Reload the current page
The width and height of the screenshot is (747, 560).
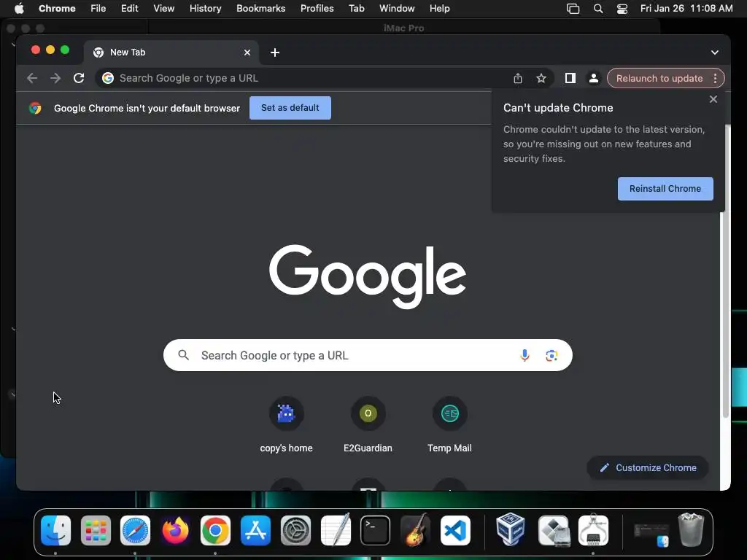pos(79,78)
